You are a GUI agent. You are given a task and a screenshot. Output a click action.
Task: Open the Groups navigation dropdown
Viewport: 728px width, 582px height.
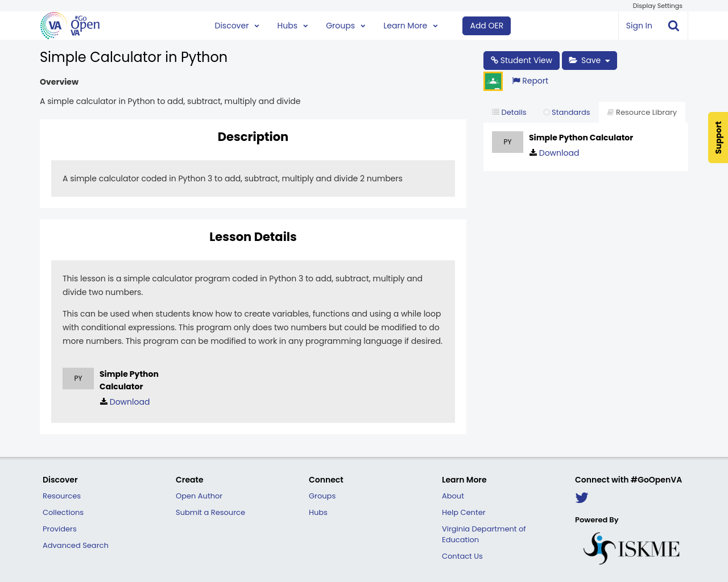click(x=345, y=26)
